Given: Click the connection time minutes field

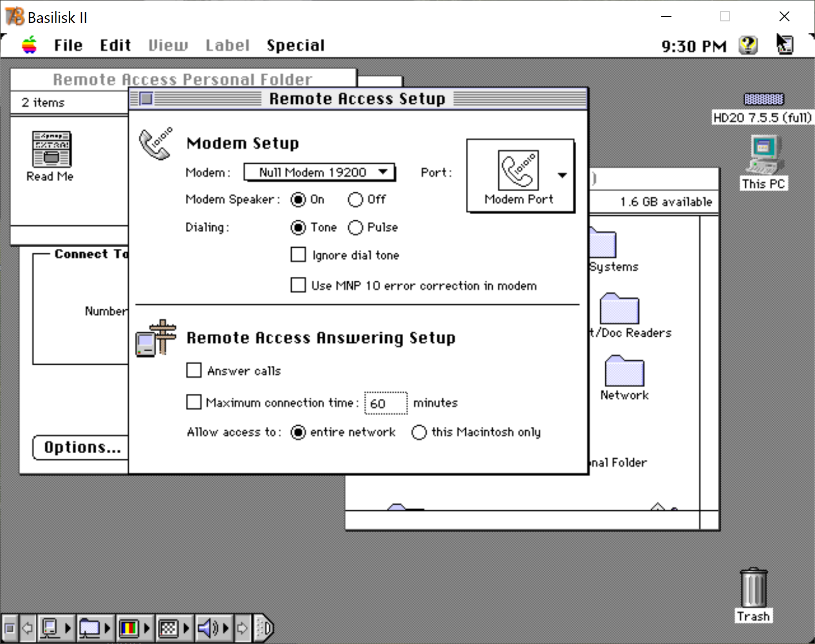Looking at the screenshot, I should [386, 403].
